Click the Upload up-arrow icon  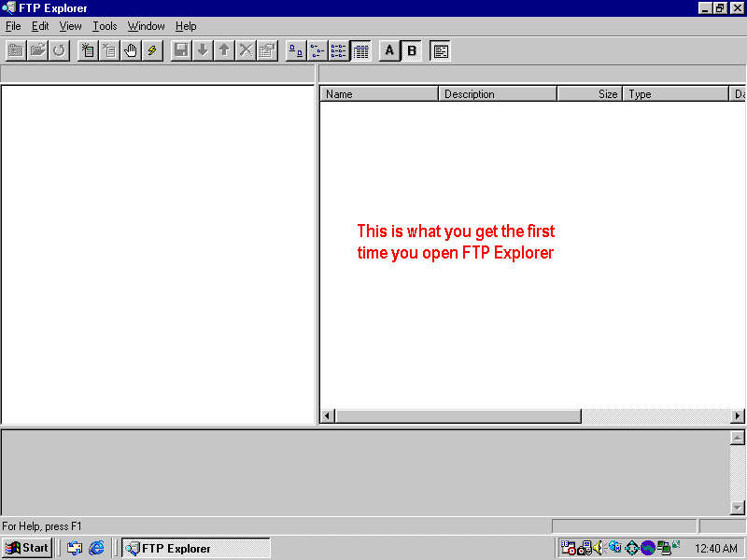pyautogui.click(x=224, y=50)
